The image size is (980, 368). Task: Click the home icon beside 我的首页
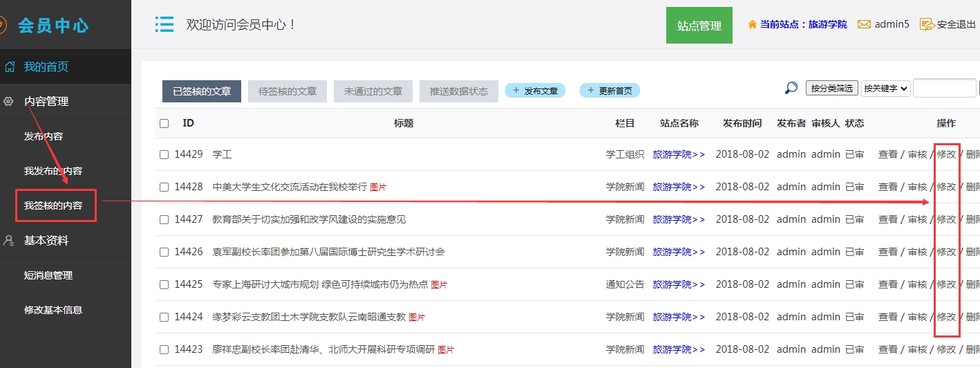click(x=10, y=67)
